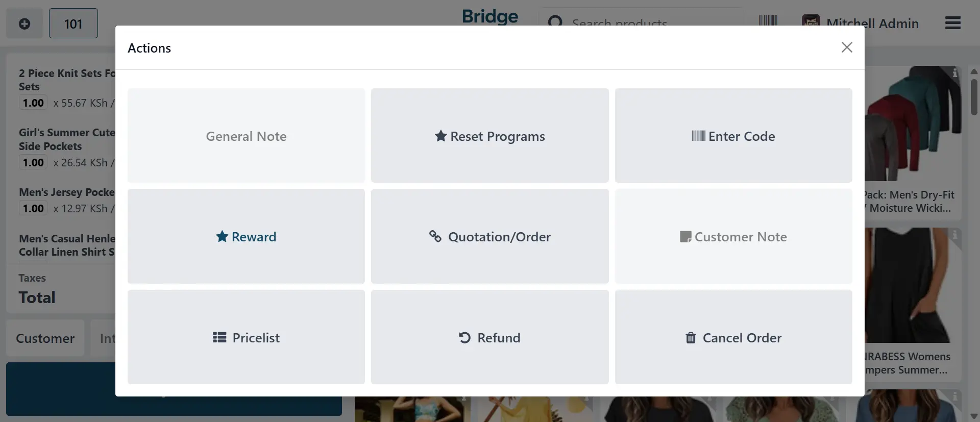Open Mitchell Admin user profile

click(x=862, y=21)
